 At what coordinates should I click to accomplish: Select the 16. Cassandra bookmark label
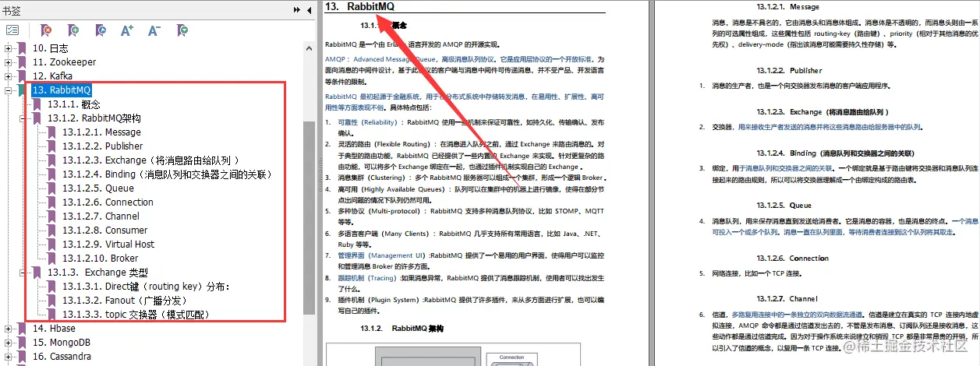click(x=62, y=357)
